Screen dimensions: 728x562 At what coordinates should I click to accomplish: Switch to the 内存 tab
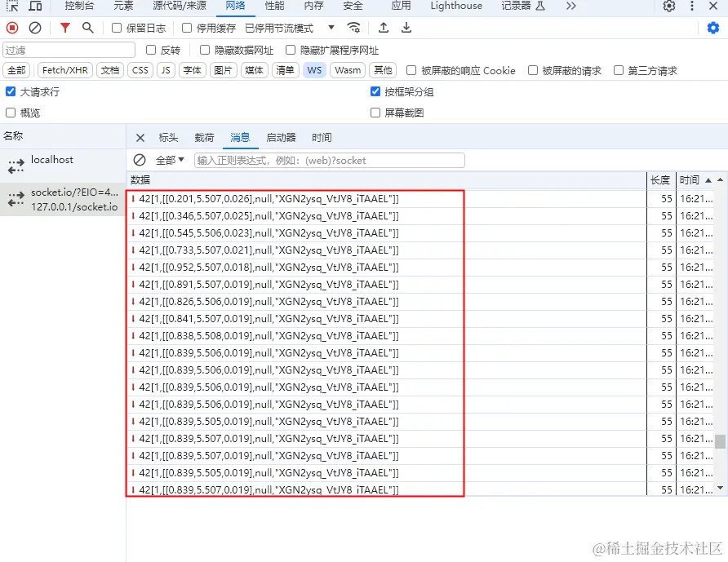[314, 6]
